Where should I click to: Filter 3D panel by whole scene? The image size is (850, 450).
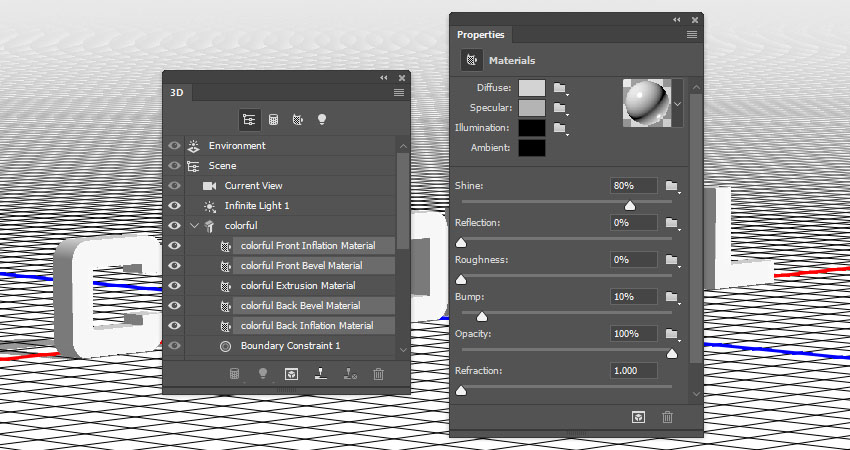pyautogui.click(x=248, y=119)
